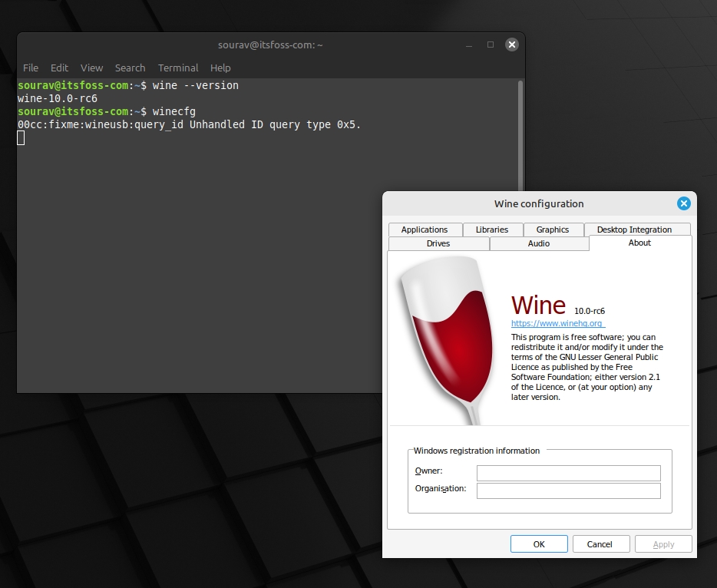Click the blue close icon on Wine configuration
Image resolution: width=717 pixels, height=588 pixels.
(x=683, y=203)
